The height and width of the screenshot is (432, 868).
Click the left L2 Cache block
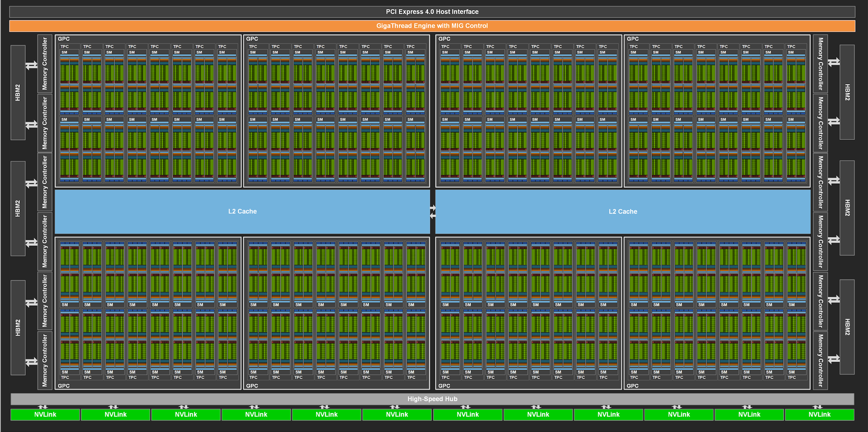pos(242,211)
